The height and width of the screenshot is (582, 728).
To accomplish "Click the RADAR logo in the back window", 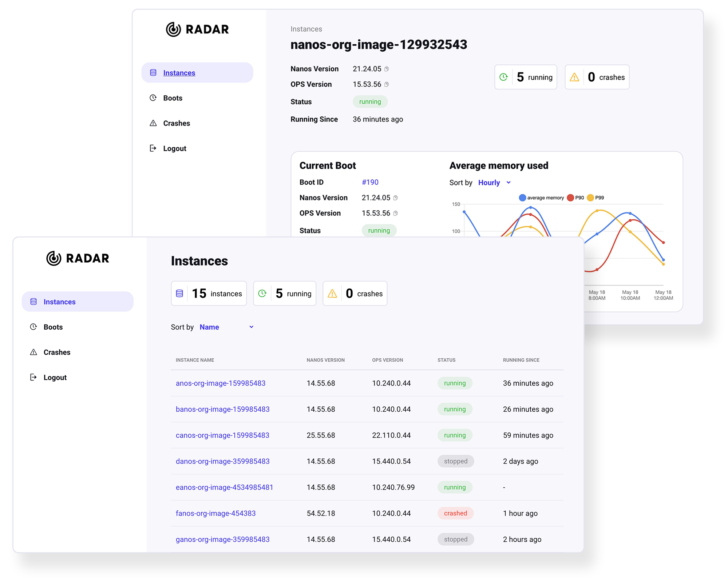I will (197, 29).
